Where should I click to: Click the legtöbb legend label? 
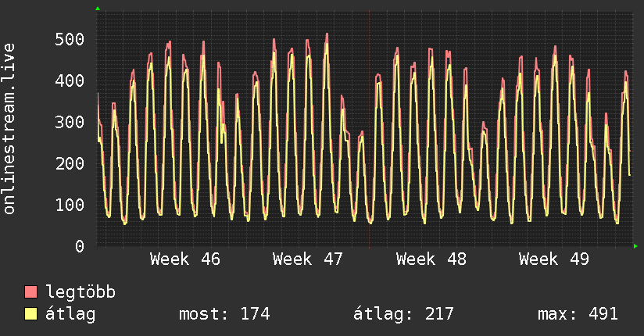(x=80, y=292)
